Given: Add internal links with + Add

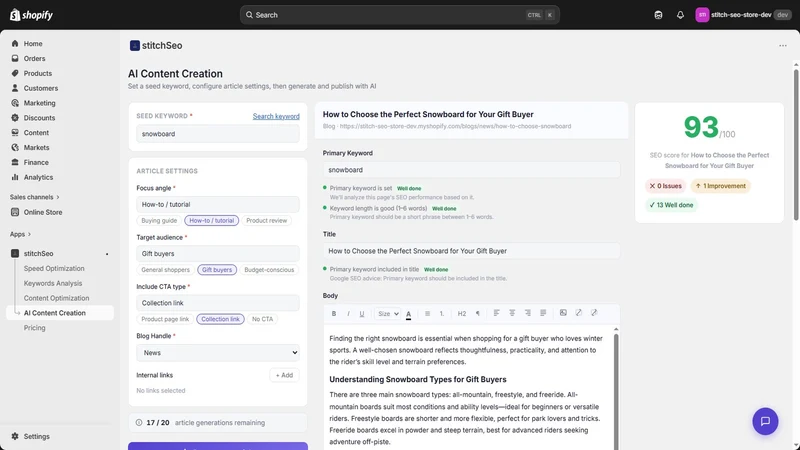Looking at the screenshot, I should pyautogui.click(x=284, y=375).
